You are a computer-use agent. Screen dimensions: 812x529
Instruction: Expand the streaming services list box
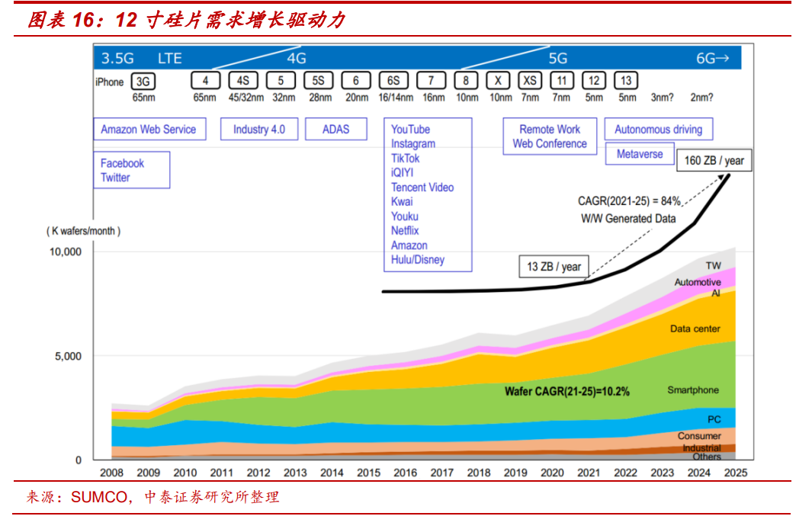click(x=428, y=194)
